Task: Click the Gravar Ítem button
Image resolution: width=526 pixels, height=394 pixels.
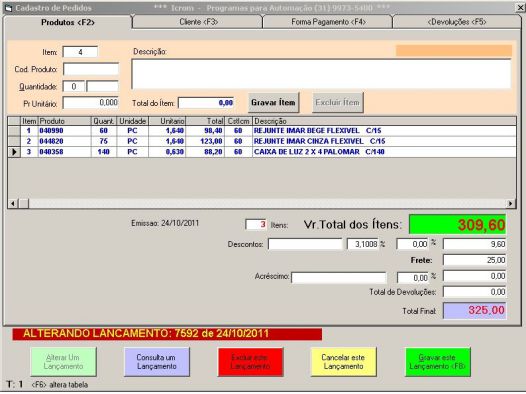Action: click(273, 103)
